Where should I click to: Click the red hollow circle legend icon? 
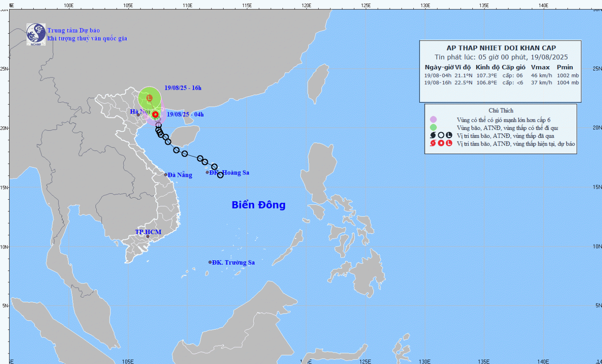point(441,144)
